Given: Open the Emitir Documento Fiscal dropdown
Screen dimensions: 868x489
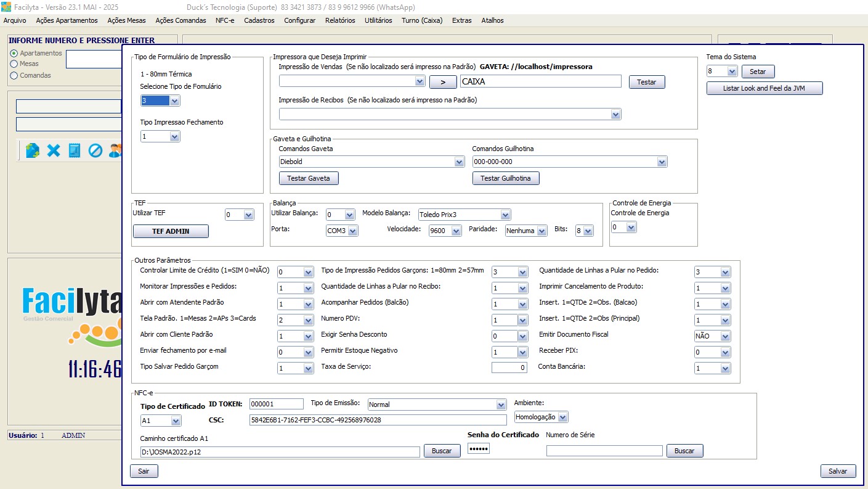Looking at the screenshot, I should pyautogui.click(x=725, y=336).
